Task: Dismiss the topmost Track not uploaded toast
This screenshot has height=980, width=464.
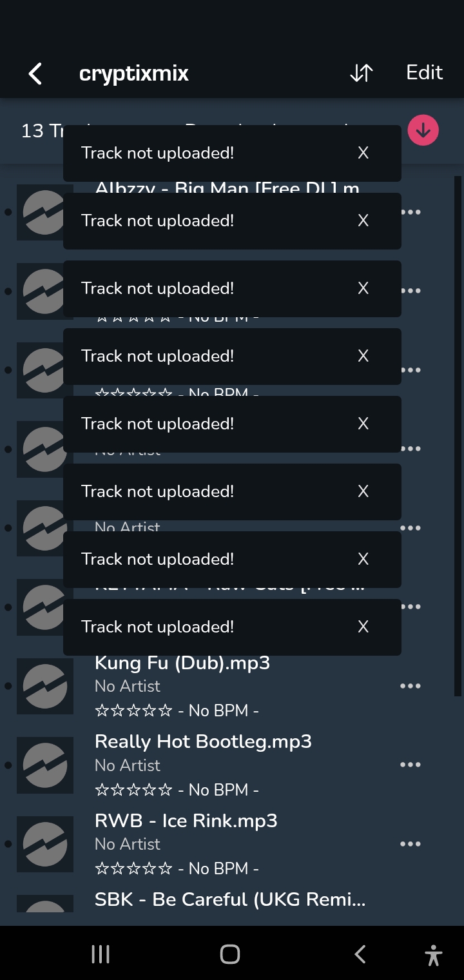Action: coord(363,153)
